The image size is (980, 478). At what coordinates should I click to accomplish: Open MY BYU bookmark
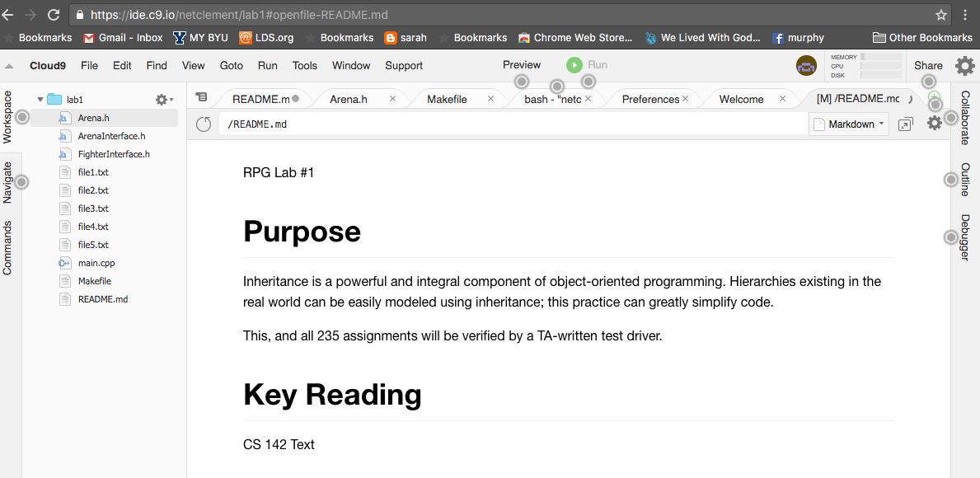[200, 37]
